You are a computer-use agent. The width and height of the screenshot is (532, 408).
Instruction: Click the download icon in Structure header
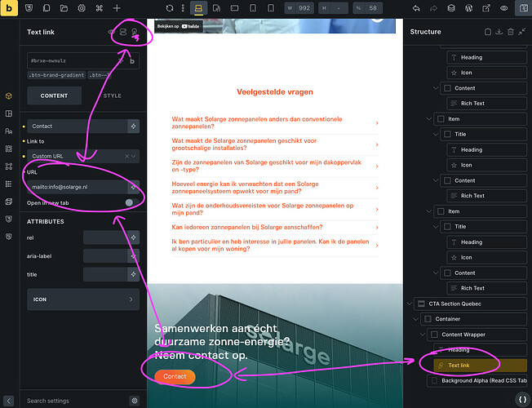tap(499, 32)
